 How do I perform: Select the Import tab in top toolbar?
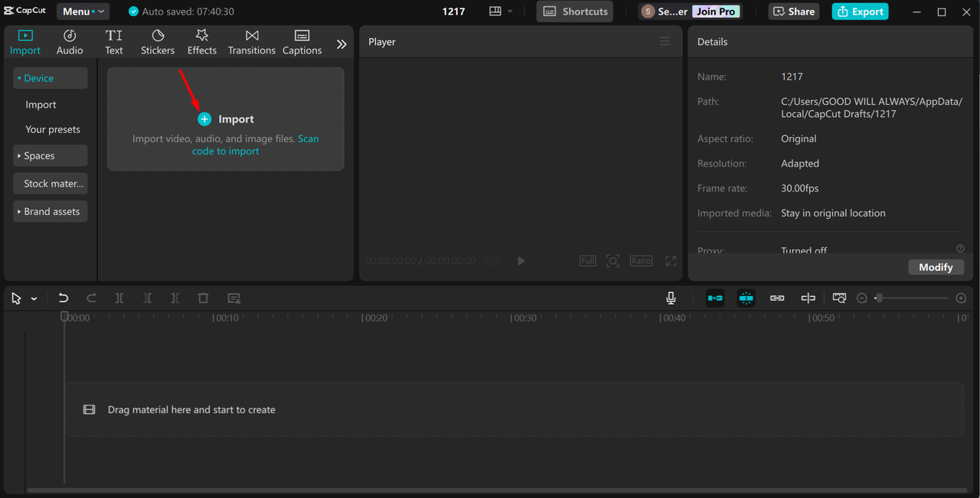pos(25,42)
